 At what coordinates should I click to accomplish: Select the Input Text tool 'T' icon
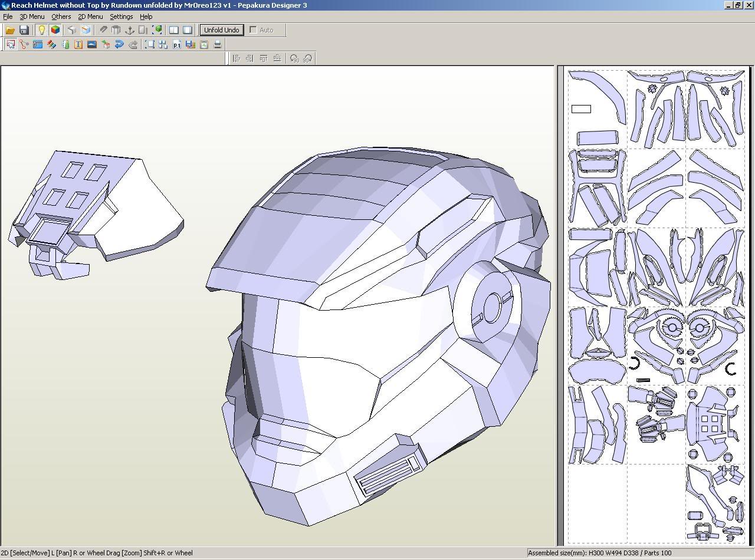[x=78, y=44]
